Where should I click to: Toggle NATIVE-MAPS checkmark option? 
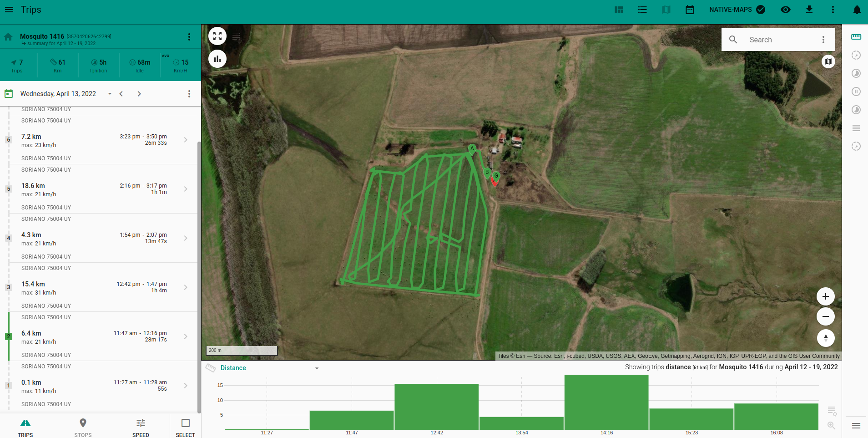tap(761, 10)
